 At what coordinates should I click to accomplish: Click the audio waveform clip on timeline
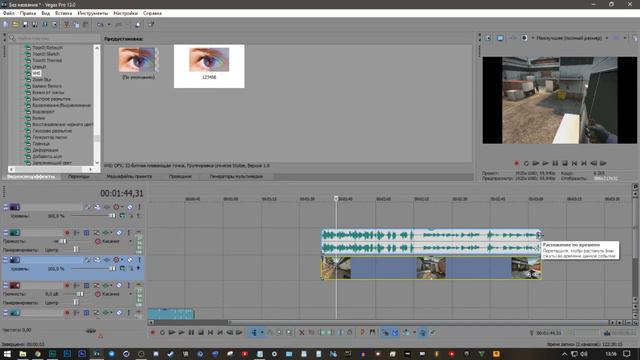click(x=431, y=242)
